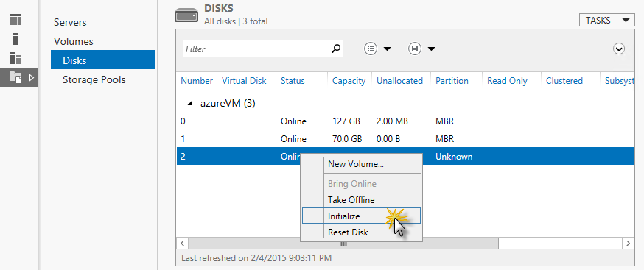Select disk 0 row with 127 GB
644x270 pixels.
coord(406,121)
